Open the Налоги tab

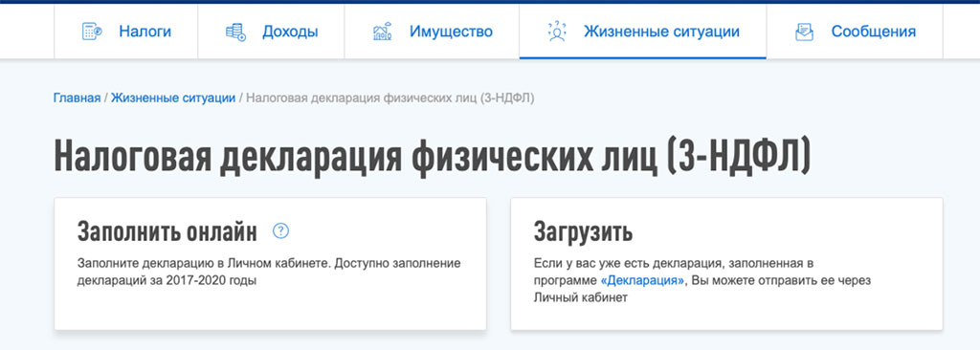[126, 32]
